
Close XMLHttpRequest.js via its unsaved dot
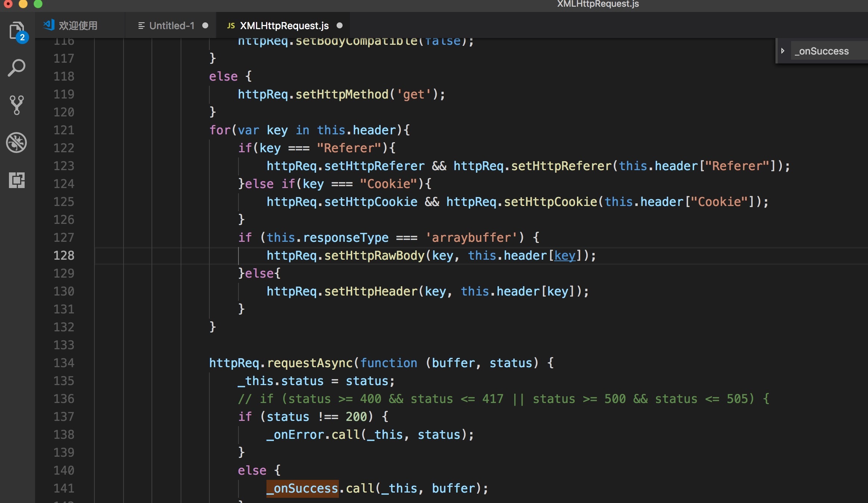[x=339, y=25]
